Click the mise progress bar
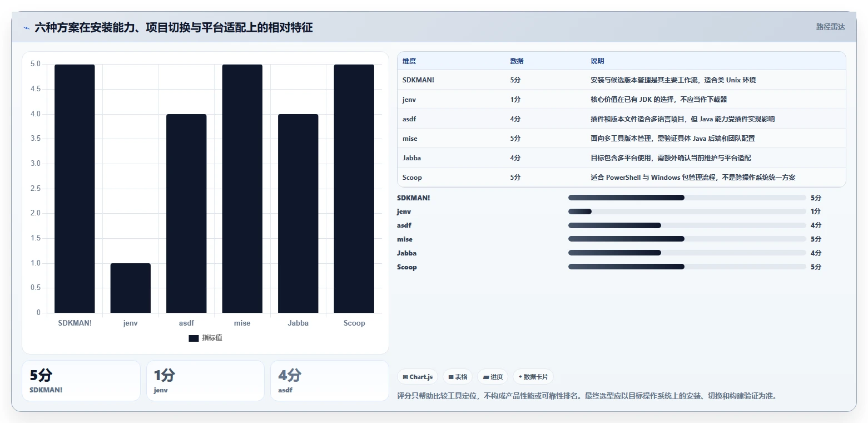The image size is (868, 423). pos(687,239)
